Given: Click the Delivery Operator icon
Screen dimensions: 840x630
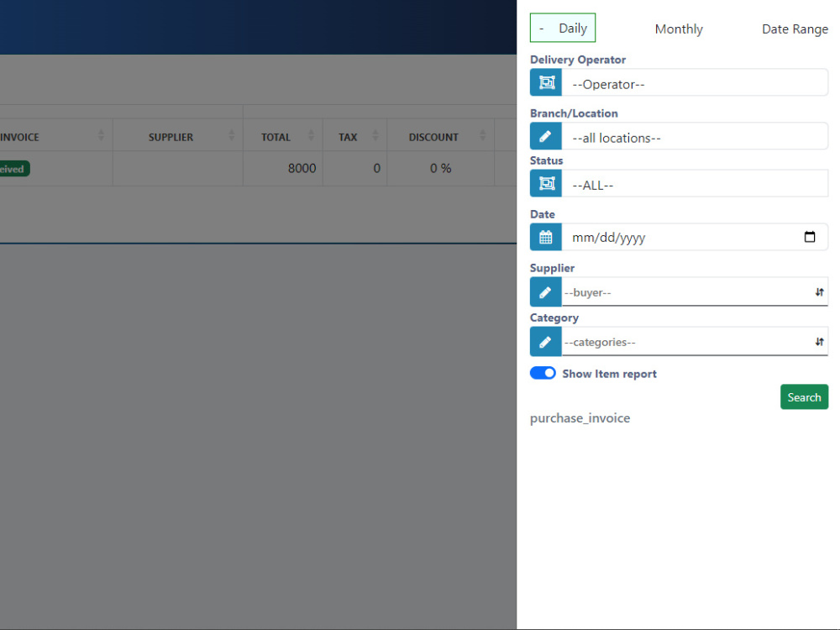Looking at the screenshot, I should point(546,82).
